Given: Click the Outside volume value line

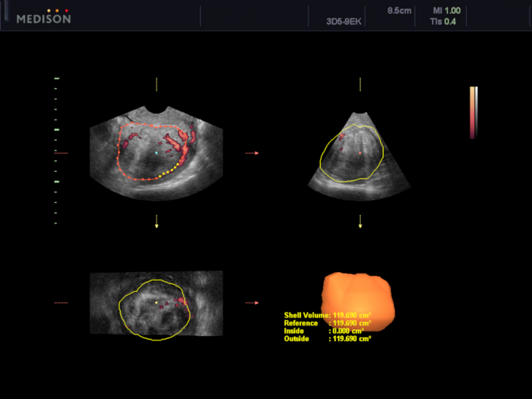Looking at the screenshot, I should pyautogui.click(x=328, y=339).
